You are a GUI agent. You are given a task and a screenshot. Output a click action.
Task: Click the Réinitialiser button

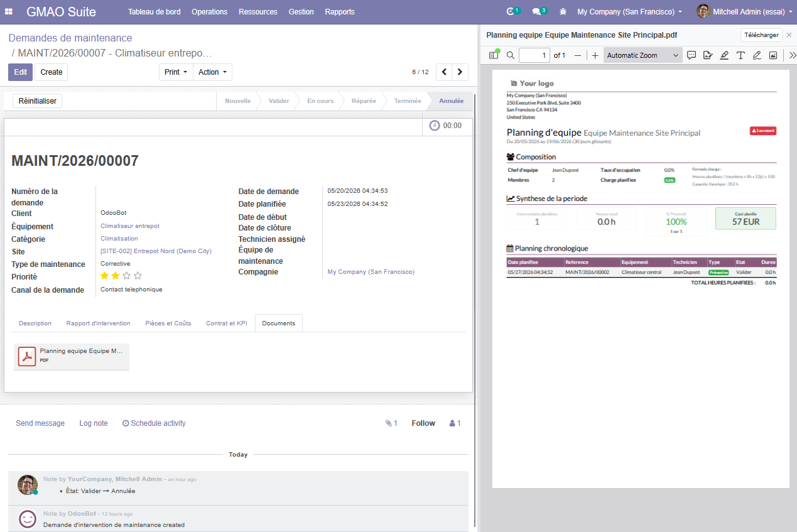(38, 100)
